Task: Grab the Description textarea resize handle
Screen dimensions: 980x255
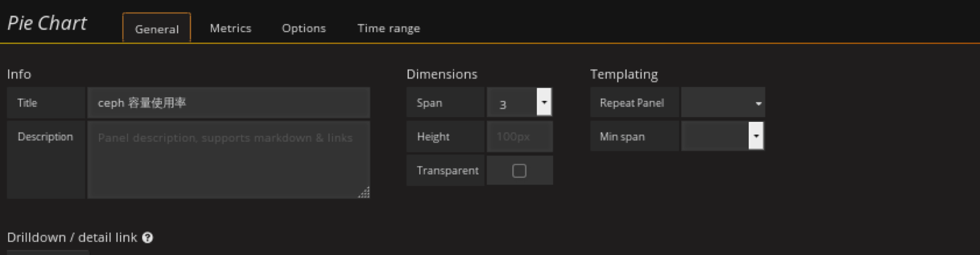Action: (364, 193)
